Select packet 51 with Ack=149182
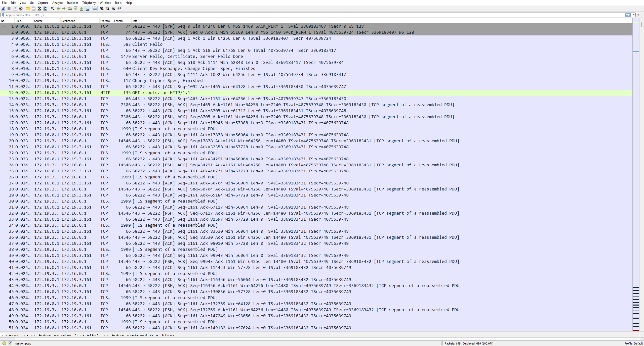The height and width of the screenshot is (346, 644). (316, 328)
